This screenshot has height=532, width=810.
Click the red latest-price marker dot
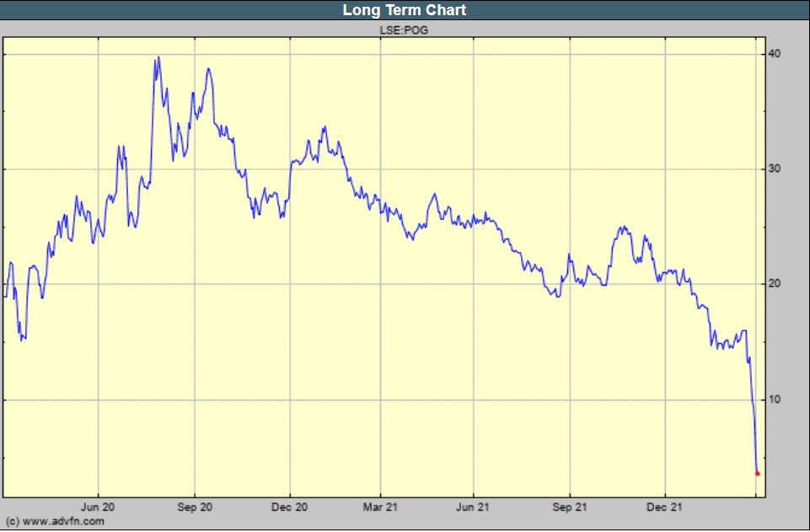758,474
